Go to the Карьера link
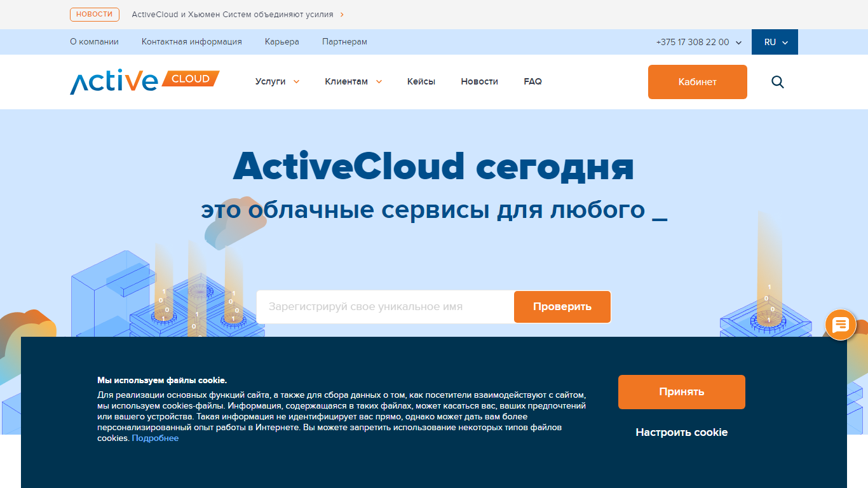 pos(282,42)
